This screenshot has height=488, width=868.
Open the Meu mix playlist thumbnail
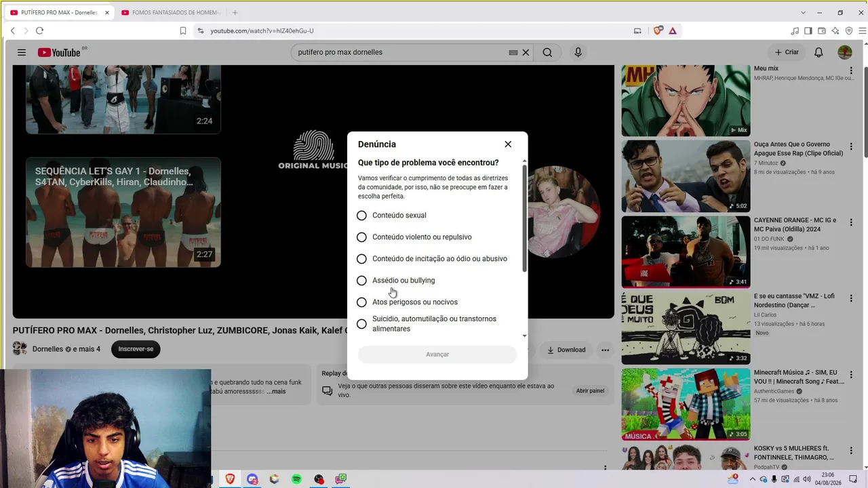tap(686, 101)
